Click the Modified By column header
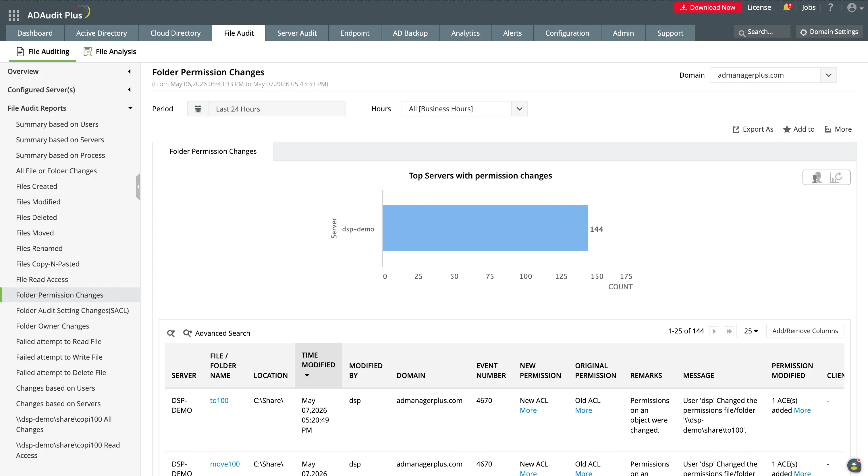Screen dimensions: 868x476 coord(366,371)
